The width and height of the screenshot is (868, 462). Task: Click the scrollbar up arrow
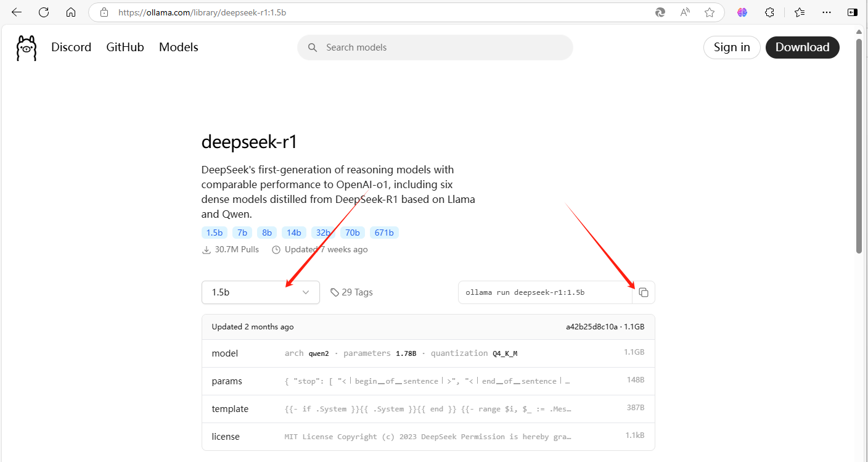859,31
